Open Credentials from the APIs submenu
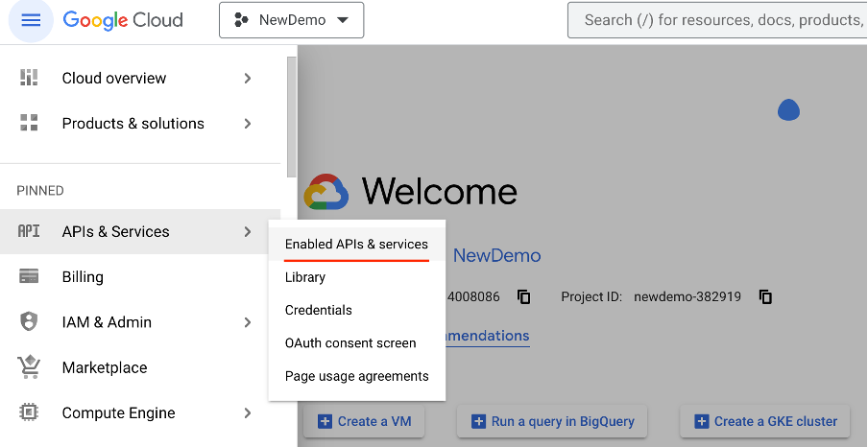The image size is (868, 447). click(319, 310)
